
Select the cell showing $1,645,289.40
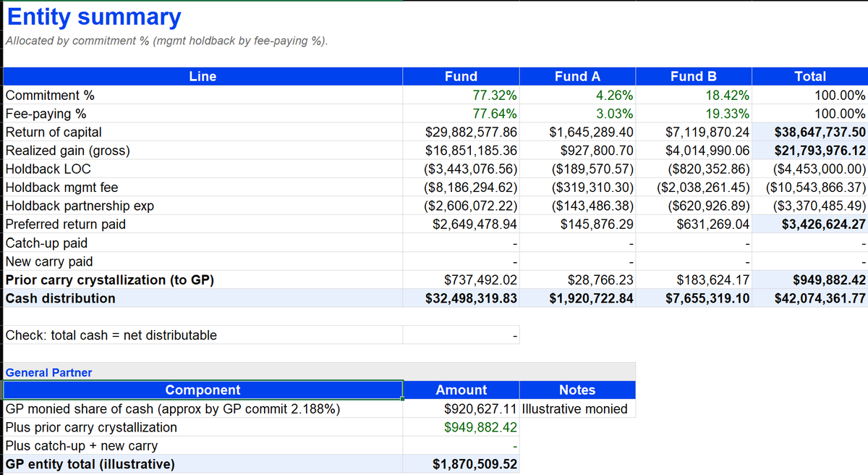pos(577,133)
